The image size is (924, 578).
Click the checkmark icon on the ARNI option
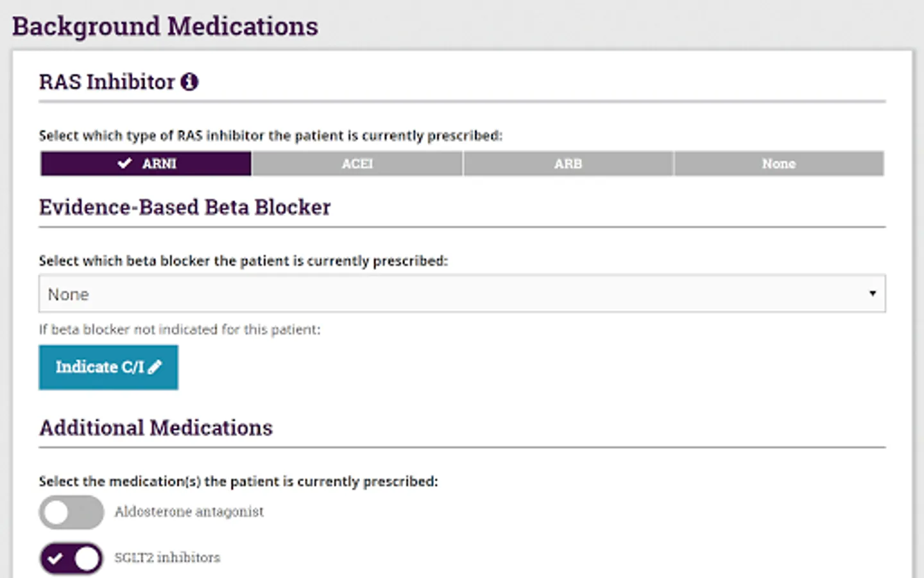(x=124, y=164)
